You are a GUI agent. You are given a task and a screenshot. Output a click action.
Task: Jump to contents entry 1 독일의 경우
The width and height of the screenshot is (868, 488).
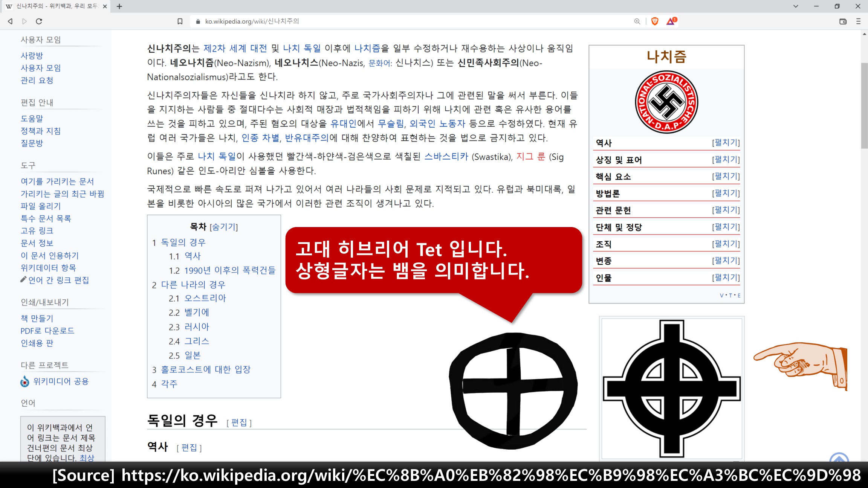(183, 242)
